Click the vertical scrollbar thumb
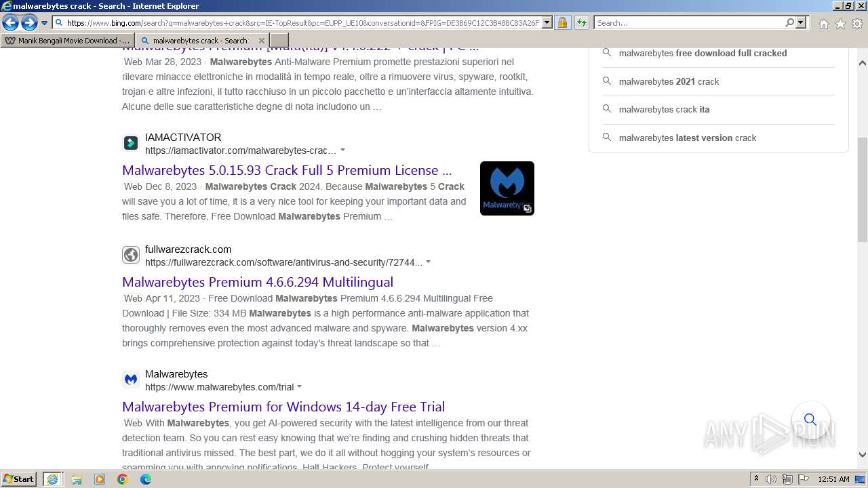 click(x=863, y=189)
